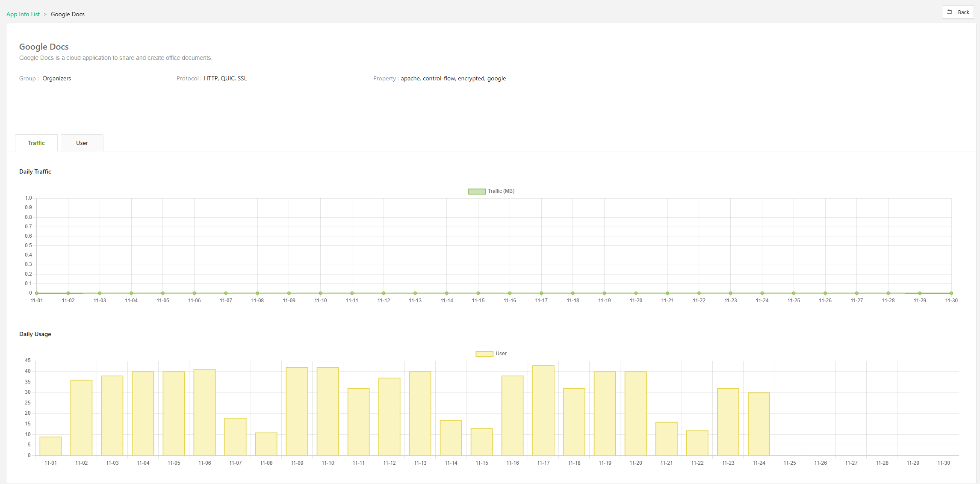This screenshot has width=980, height=484.
Task: Click the 11-21 usage bar
Action: [x=666, y=439]
